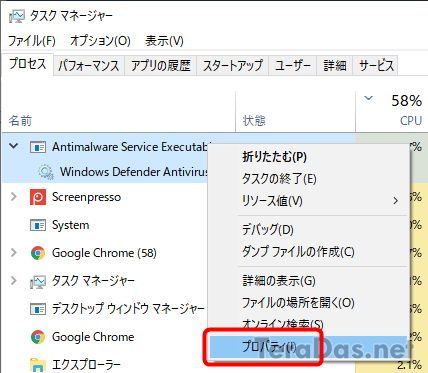Click the System process icon
The image size is (428, 373).
coord(38,225)
